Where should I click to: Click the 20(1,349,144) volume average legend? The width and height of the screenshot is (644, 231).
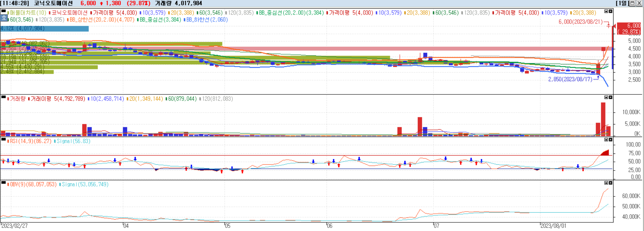(145, 99)
